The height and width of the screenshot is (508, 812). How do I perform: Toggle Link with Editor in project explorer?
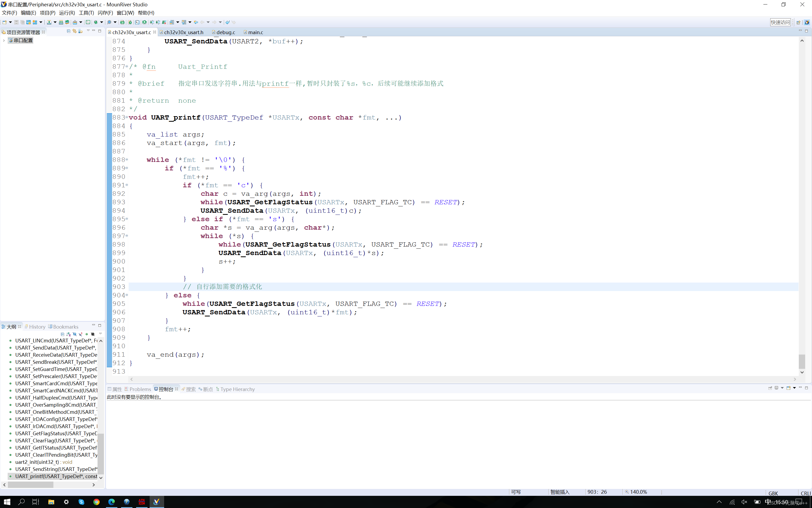[x=75, y=31]
